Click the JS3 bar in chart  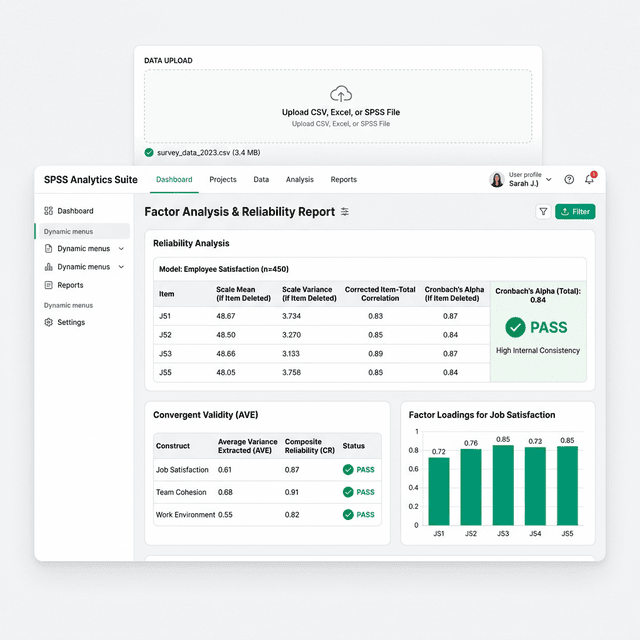503,485
